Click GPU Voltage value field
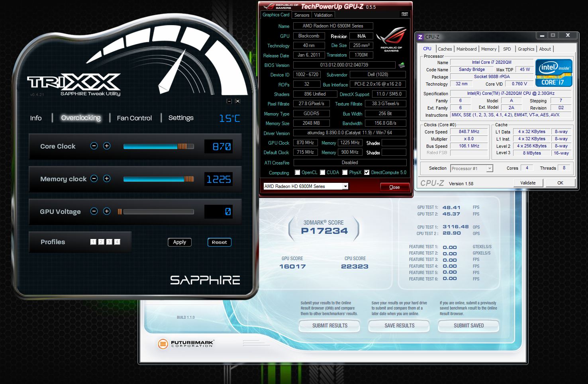The image size is (588, 384). coord(218,212)
